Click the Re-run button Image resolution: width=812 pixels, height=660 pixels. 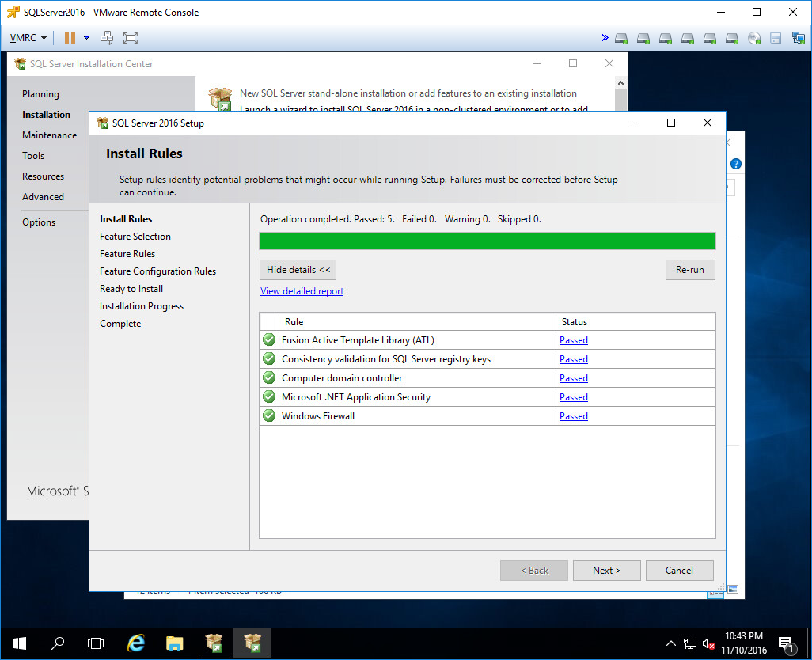690,270
